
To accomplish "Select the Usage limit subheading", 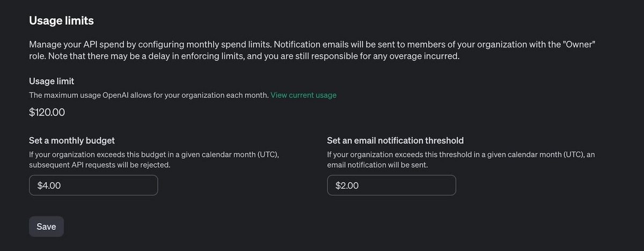I will [x=52, y=81].
